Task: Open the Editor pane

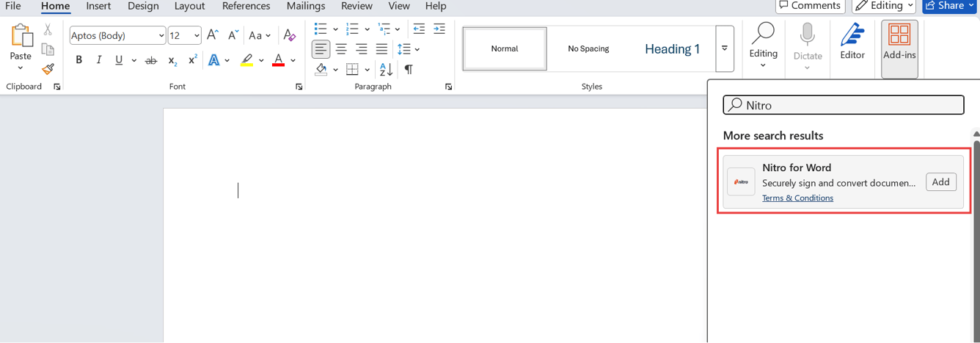Action: tap(852, 42)
